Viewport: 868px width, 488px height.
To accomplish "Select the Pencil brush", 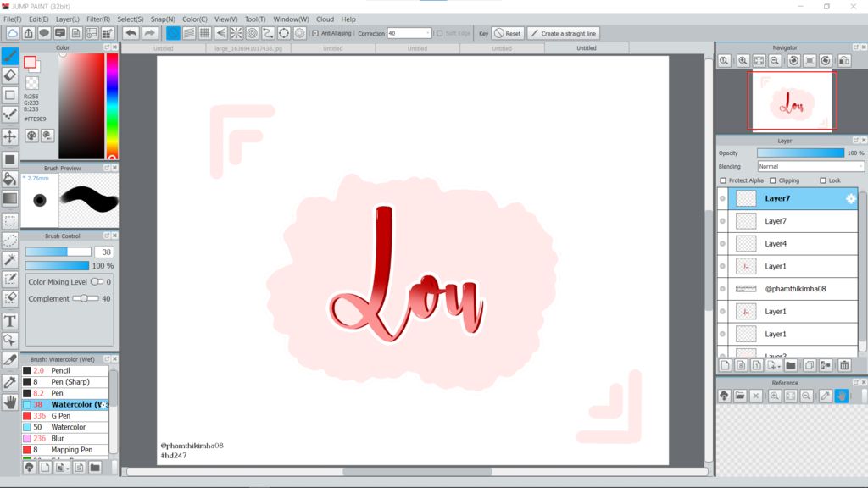I will click(x=65, y=371).
